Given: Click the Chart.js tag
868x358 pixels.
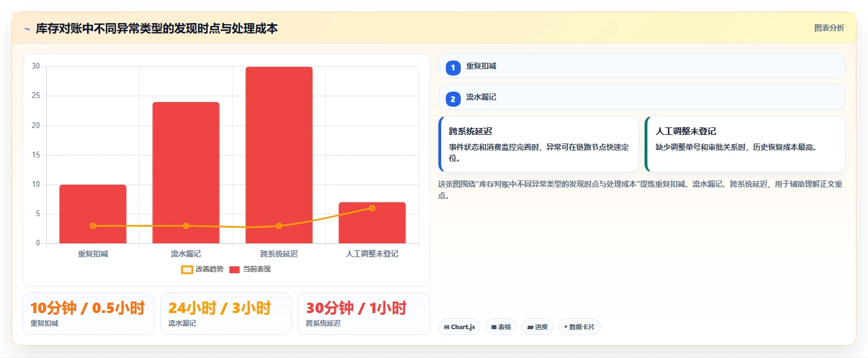Looking at the screenshot, I should point(459,327).
